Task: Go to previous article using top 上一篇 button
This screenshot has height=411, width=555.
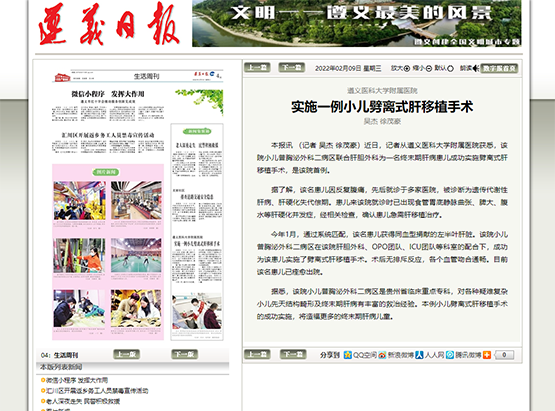Action: (257, 67)
